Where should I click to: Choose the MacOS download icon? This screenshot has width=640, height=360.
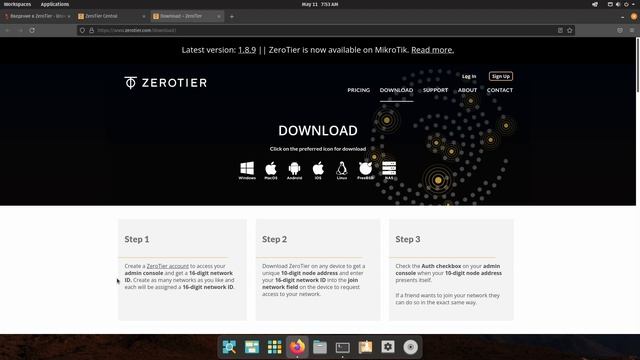[271, 170]
